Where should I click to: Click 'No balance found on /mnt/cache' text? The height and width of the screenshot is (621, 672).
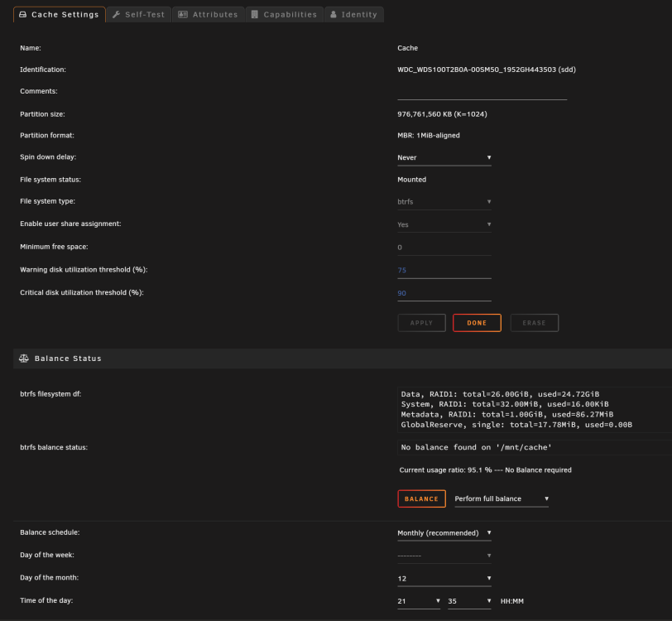point(476,447)
